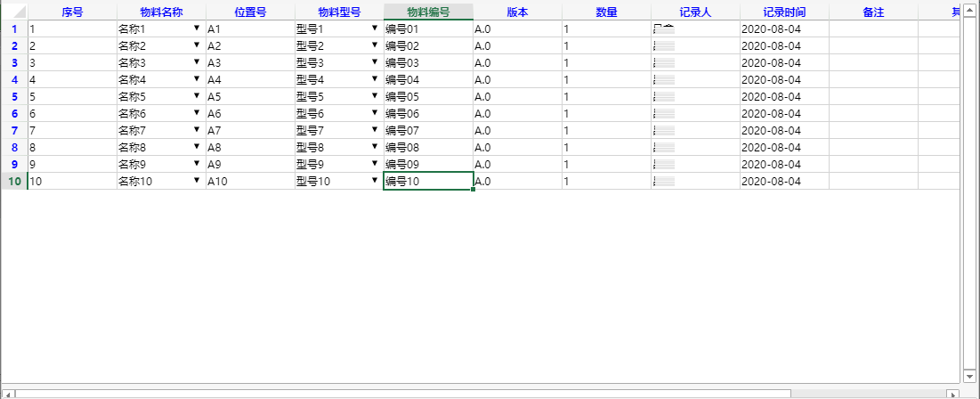Open dropdown arrow for 型号1
This screenshot has width=980, height=399.
click(375, 28)
